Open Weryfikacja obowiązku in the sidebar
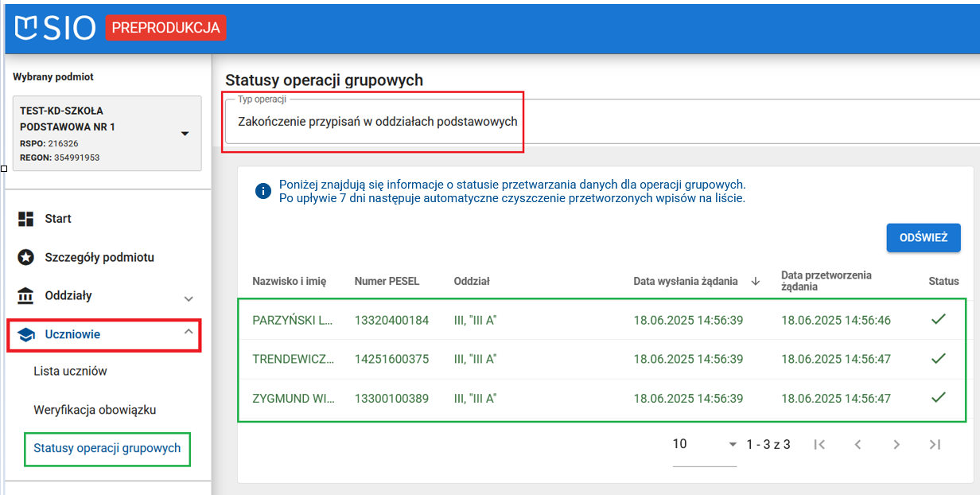The image size is (980, 495). [x=94, y=411]
